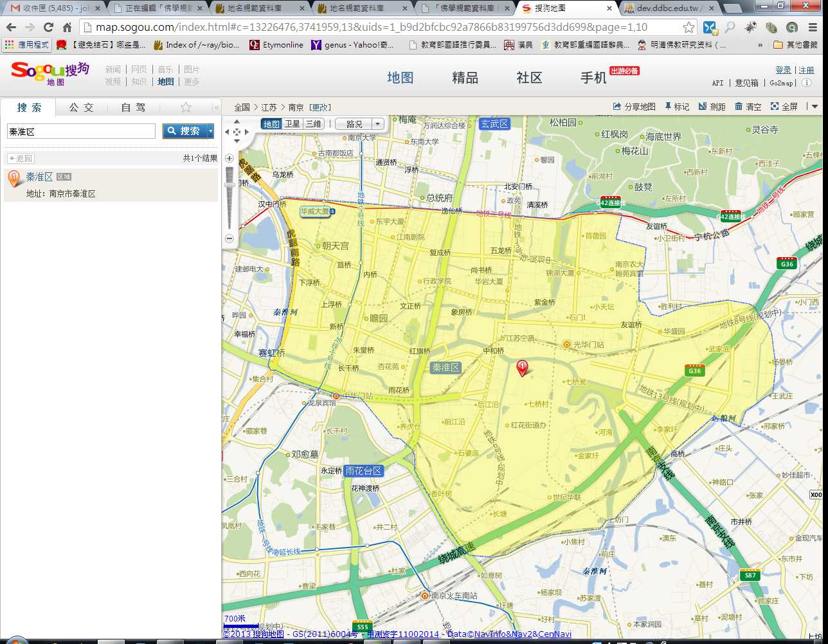This screenshot has height=644, width=828.
Task: Click the red map marker number 1
Action: click(523, 368)
